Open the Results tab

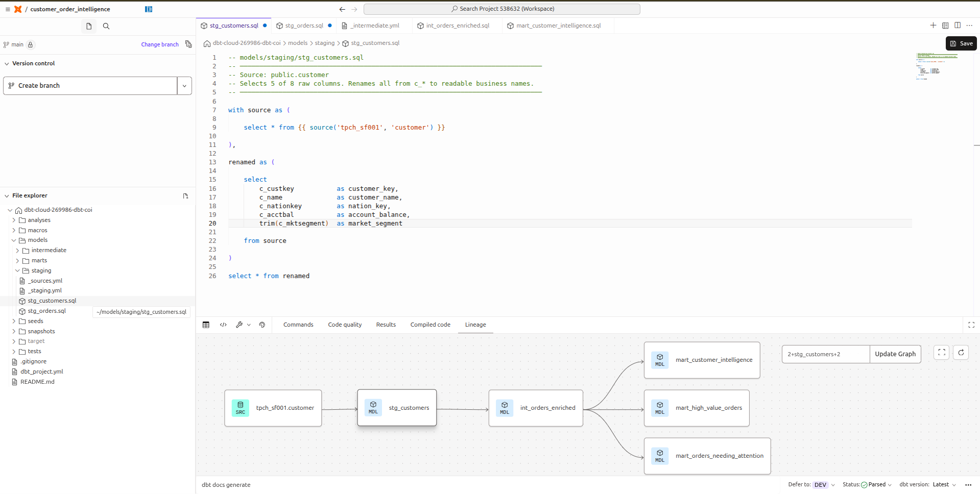click(x=386, y=325)
